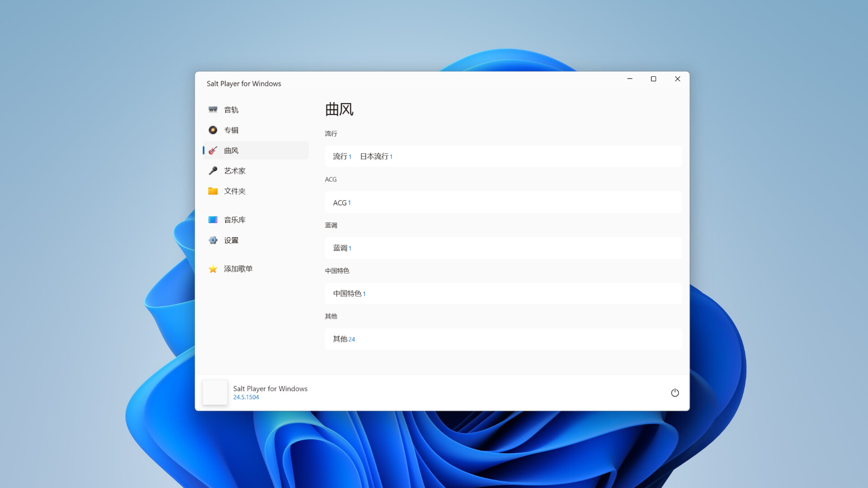
Task: Click the power icon at the bottom right
Action: [675, 393]
